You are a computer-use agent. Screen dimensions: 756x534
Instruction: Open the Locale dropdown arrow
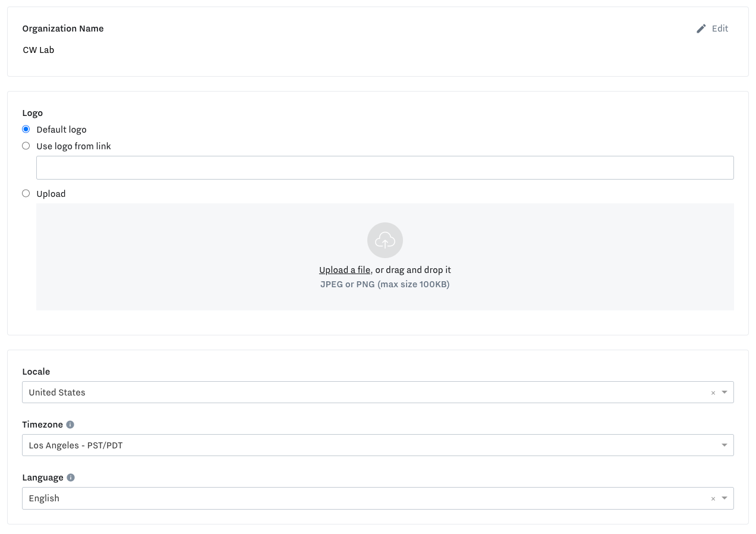[x=724, y=392]
